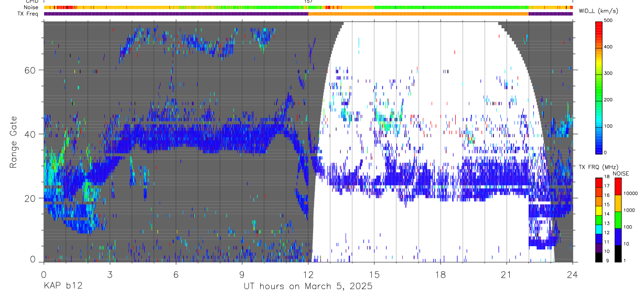The height and width of the screenshot is (297, 644).
Task: Click the 14 tick on TX FRQ legend
Action: click(x=608, y=215)
